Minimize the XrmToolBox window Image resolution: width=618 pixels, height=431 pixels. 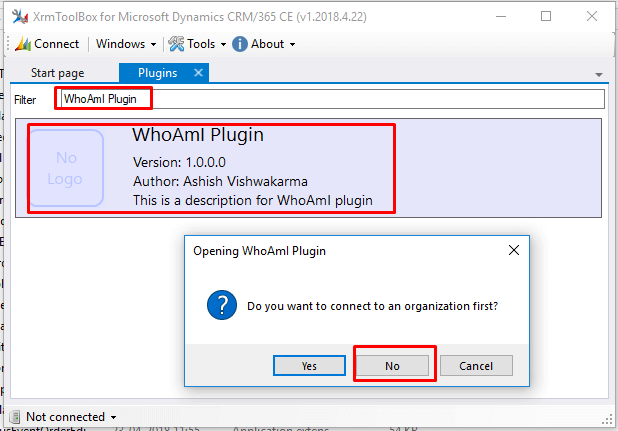(x=501, y=16)
